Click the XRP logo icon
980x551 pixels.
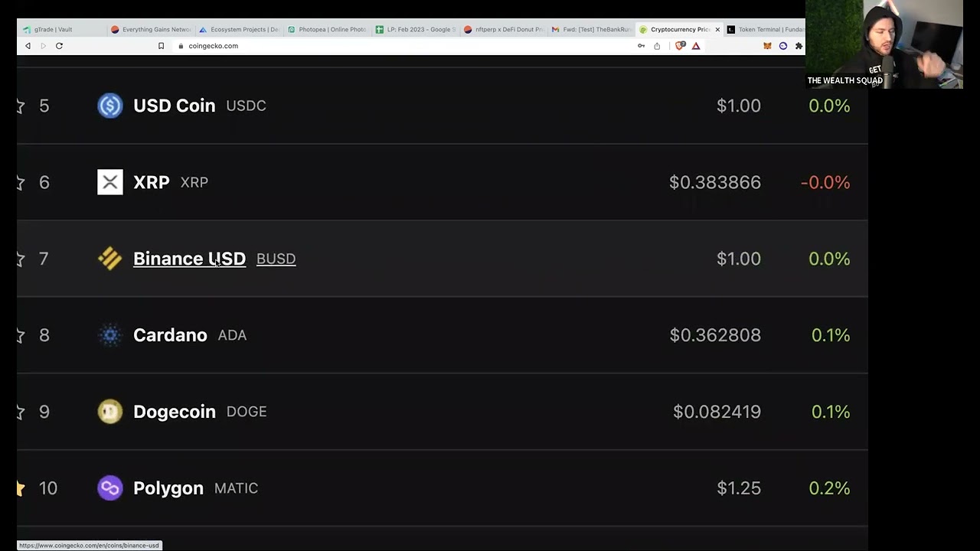pyautogui.click(x=109, y=182)
